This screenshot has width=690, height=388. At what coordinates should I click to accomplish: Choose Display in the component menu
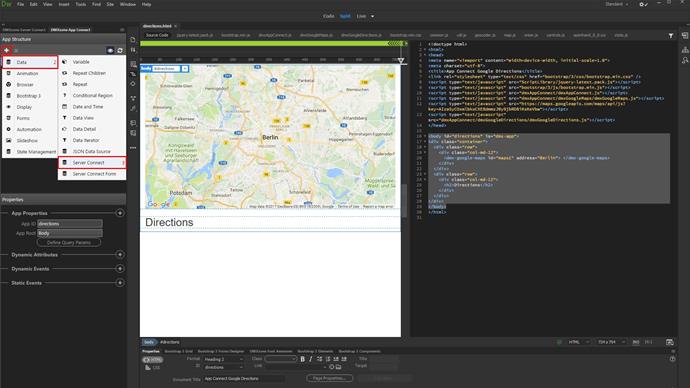[x=30, y=107]
